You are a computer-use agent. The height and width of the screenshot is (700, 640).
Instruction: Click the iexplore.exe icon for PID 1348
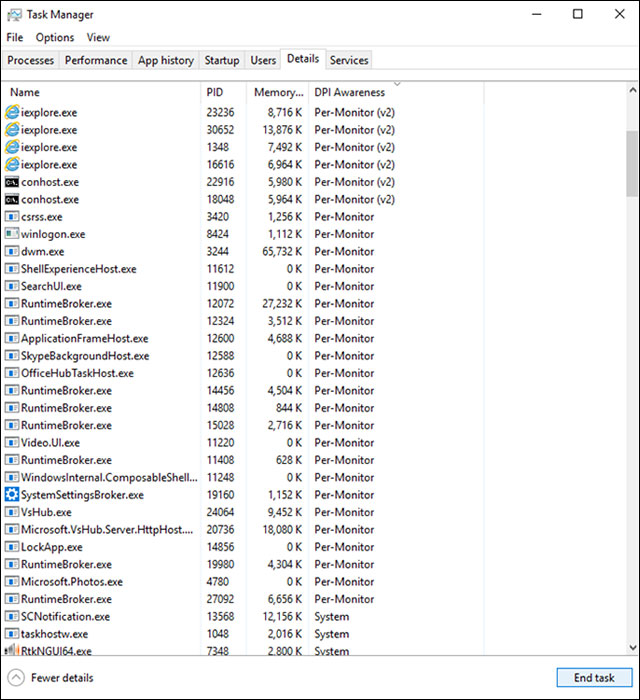pyautogui.click(x=12, y=147)
